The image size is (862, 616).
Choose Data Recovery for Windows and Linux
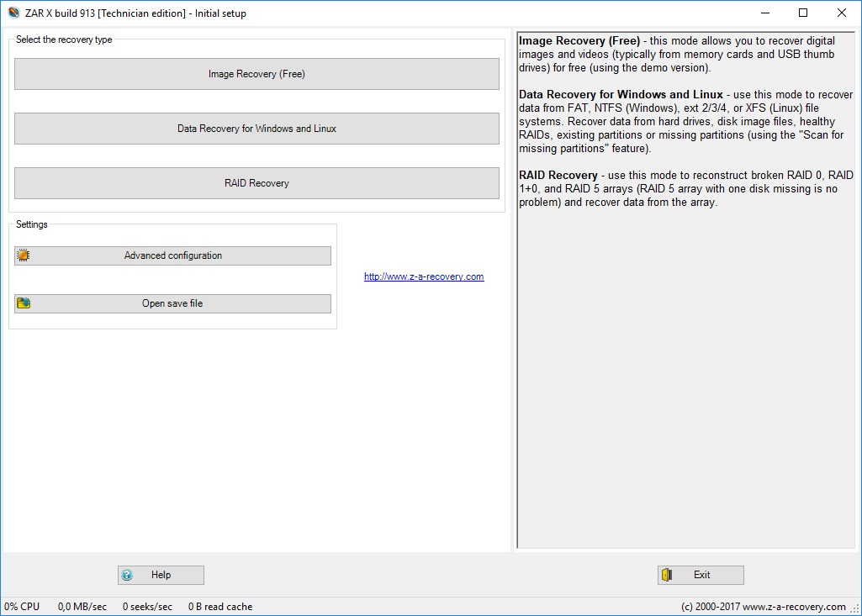(256, 129)
